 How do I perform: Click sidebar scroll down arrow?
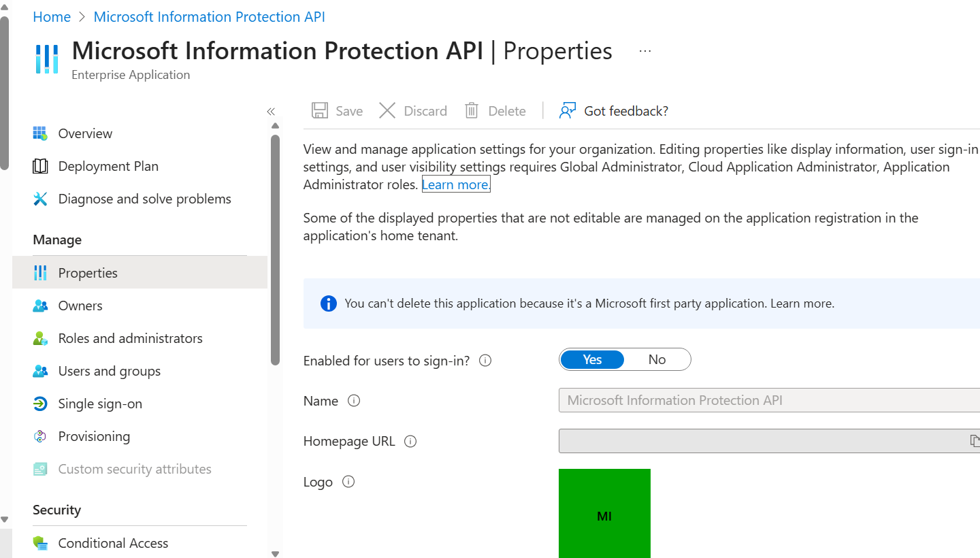[275, 554]
